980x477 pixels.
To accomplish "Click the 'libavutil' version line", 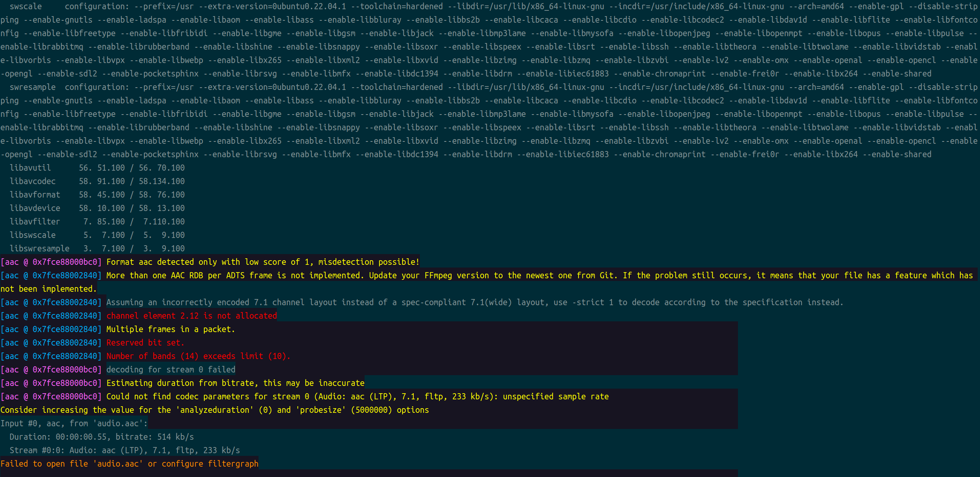I will pyautogui.click(x=97, y=168).
